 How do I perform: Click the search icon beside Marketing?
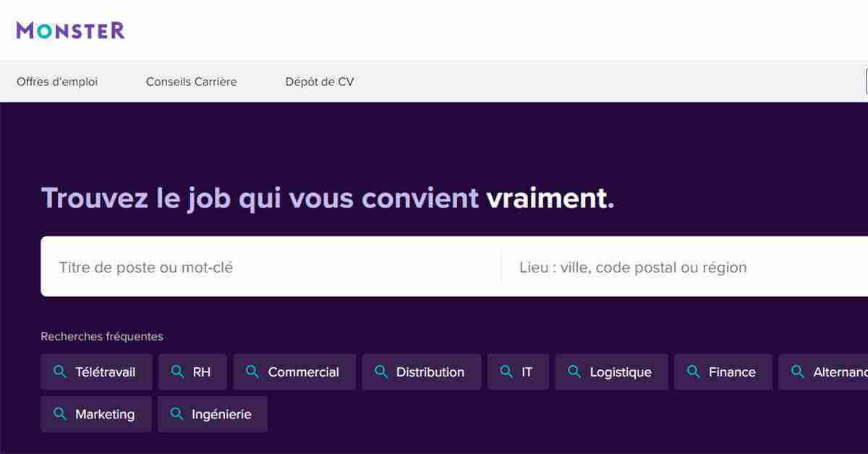(x=61, y=414)
